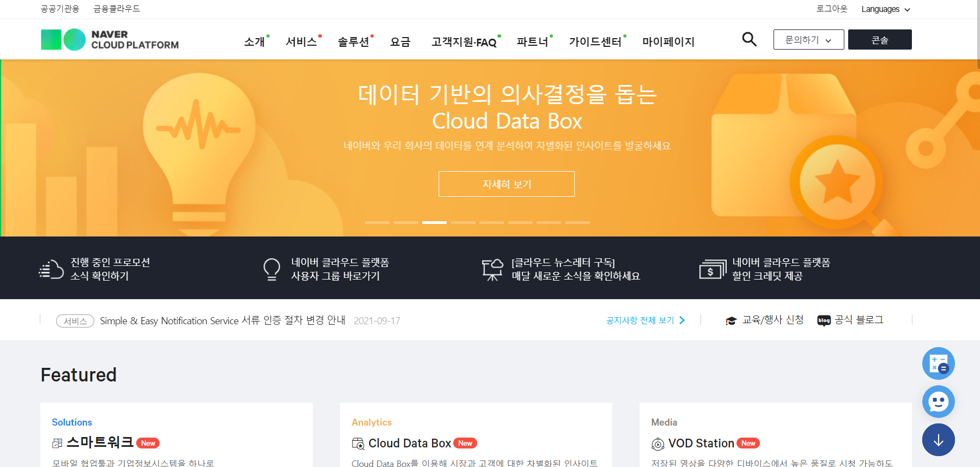Screen dimensions: 980x467
Task: Open the 고객지원·FAQ menu
Action: point(464,41)
